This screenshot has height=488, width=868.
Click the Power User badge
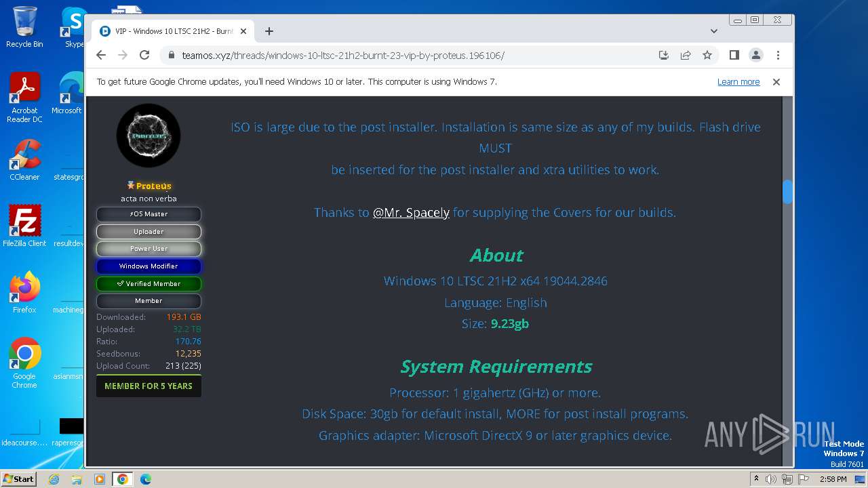(x=149, y=249)
